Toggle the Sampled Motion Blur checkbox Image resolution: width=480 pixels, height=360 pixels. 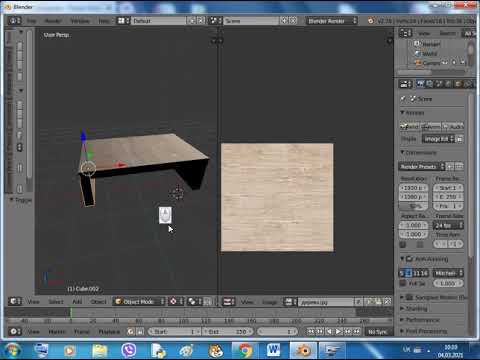(x=410, y=297)
